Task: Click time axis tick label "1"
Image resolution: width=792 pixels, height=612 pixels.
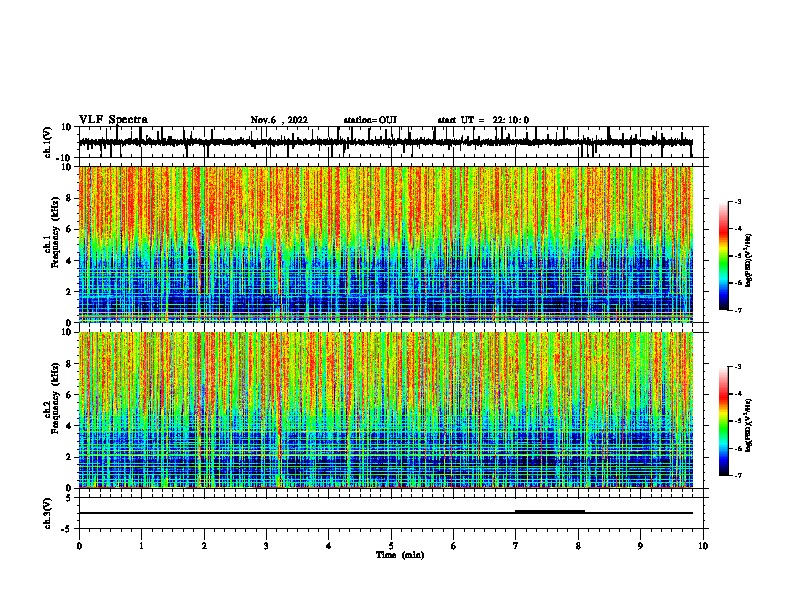Action: pyautogui.click(x=141, y=546)
